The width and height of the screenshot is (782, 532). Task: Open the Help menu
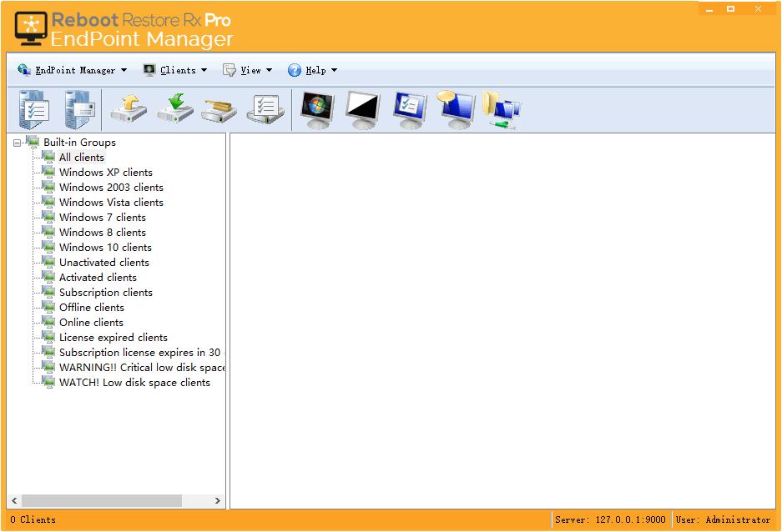click(x=312, y=70)
